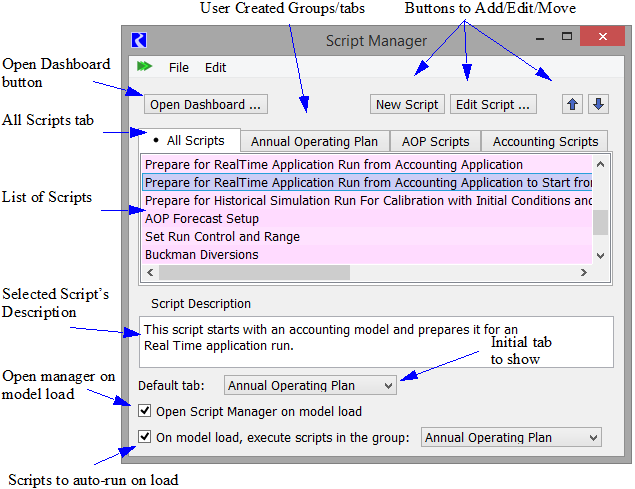The height and width of the screenshot is (489, 635).
Task: Open the execute scripts group dropdown
Action: click(x=511, y=437)
